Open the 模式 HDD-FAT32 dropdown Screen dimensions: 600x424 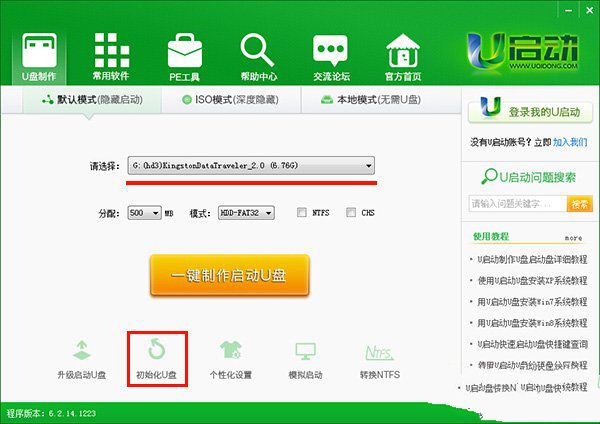pos(269,213)
